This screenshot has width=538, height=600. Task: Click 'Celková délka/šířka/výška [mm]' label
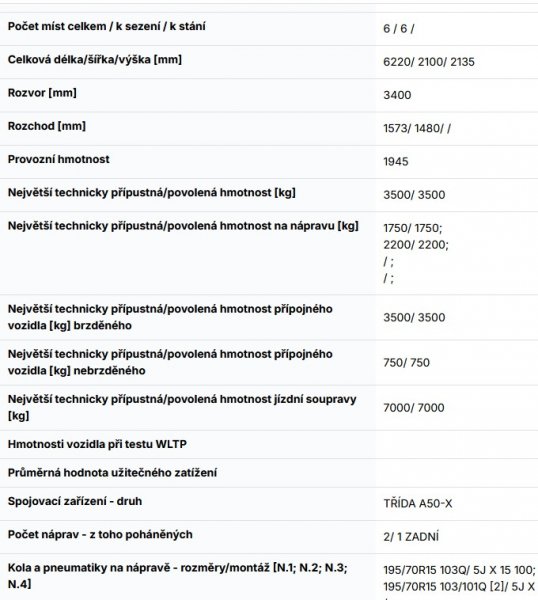[x=95, y=60]
